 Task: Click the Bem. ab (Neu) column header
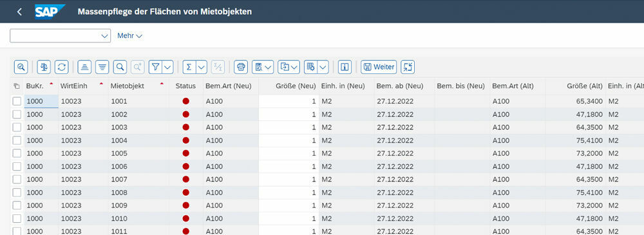(404, 86)
